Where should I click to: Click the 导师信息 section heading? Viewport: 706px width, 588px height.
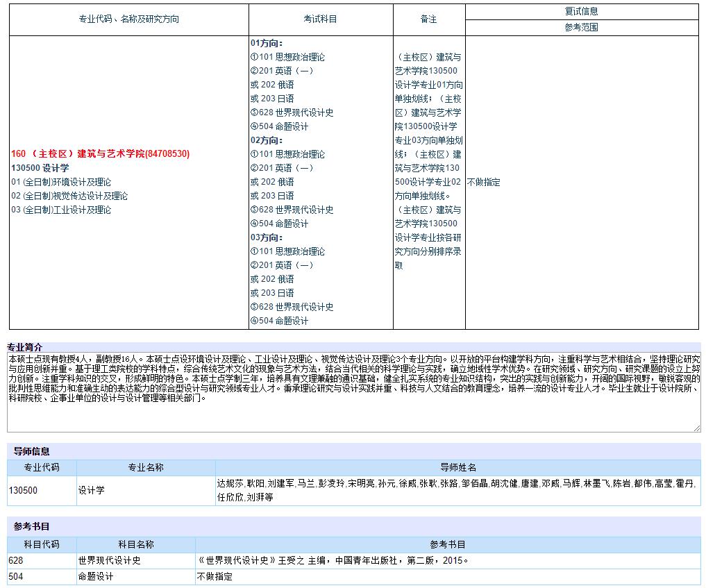32,451
